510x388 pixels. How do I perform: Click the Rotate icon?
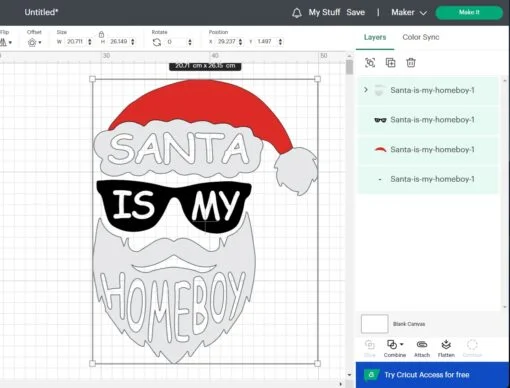click(157, 42)
